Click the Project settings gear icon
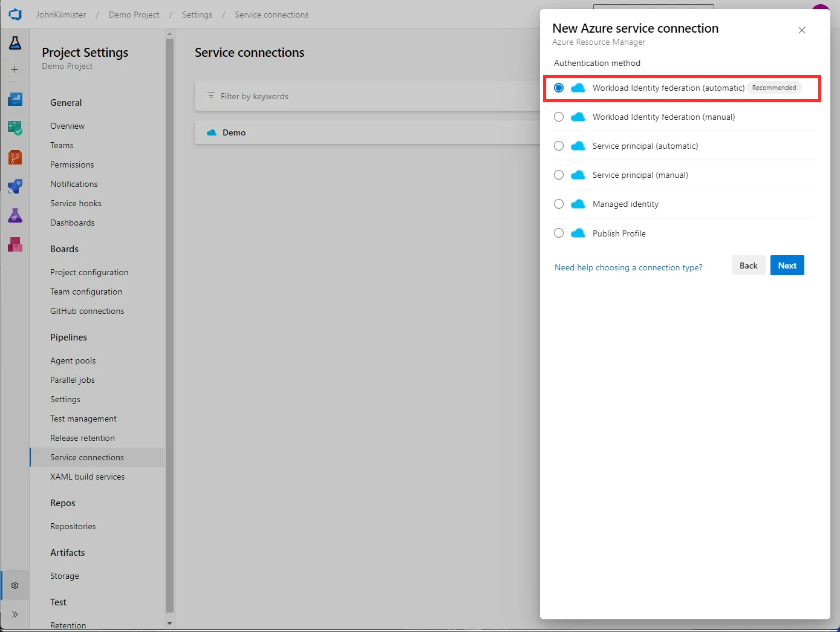Viewport: 840px width, 632px height. coord(15,585)
